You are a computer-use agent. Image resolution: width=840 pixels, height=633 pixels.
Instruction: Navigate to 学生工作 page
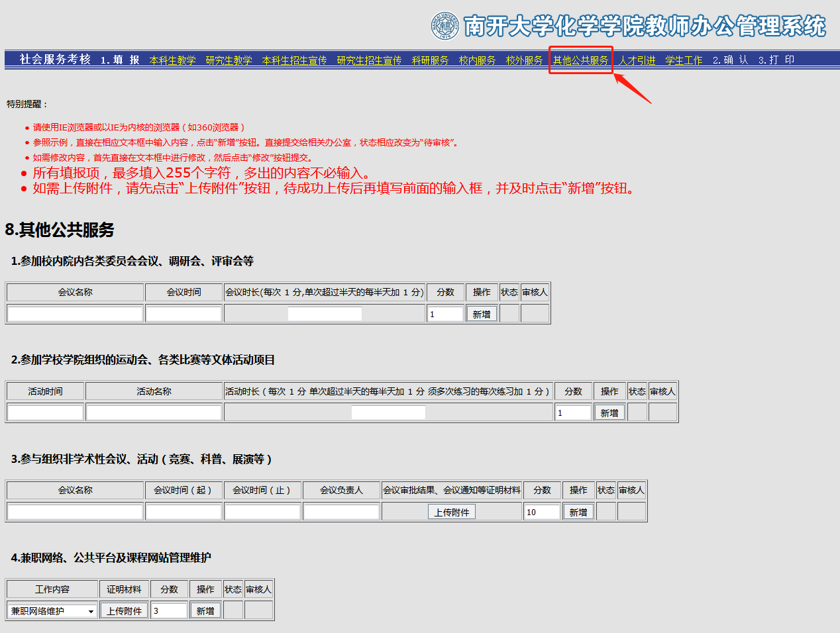684,60
